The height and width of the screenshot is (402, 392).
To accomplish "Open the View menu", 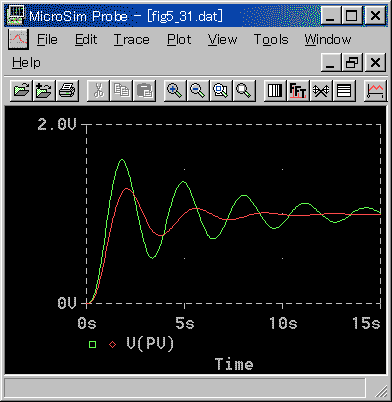I will tap(222, 40).
